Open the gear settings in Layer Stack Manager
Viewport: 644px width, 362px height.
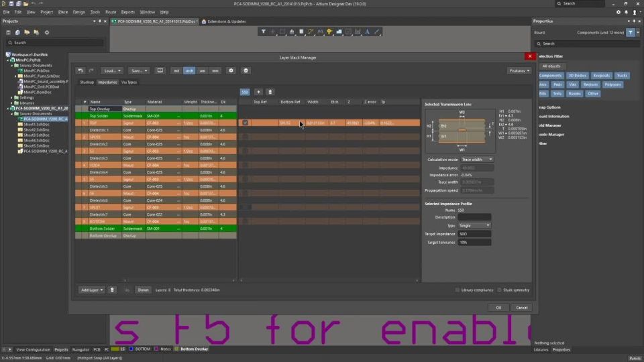point(231,70)
